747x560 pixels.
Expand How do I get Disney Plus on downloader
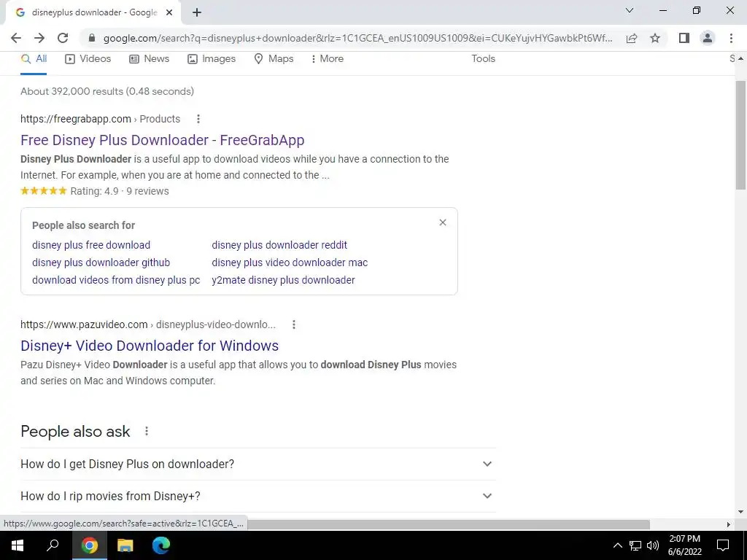(x=258, y=464)
